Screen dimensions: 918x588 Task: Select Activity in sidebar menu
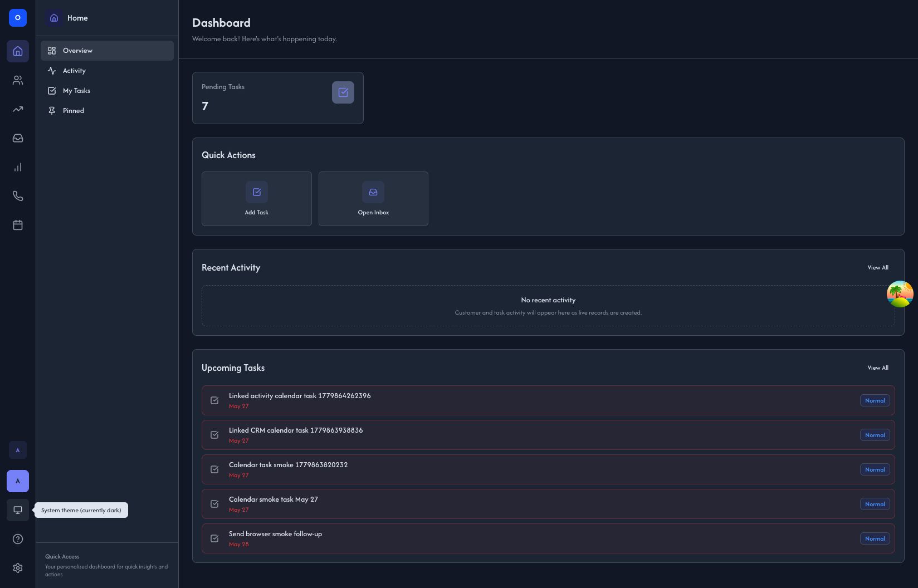pos(107,71)
